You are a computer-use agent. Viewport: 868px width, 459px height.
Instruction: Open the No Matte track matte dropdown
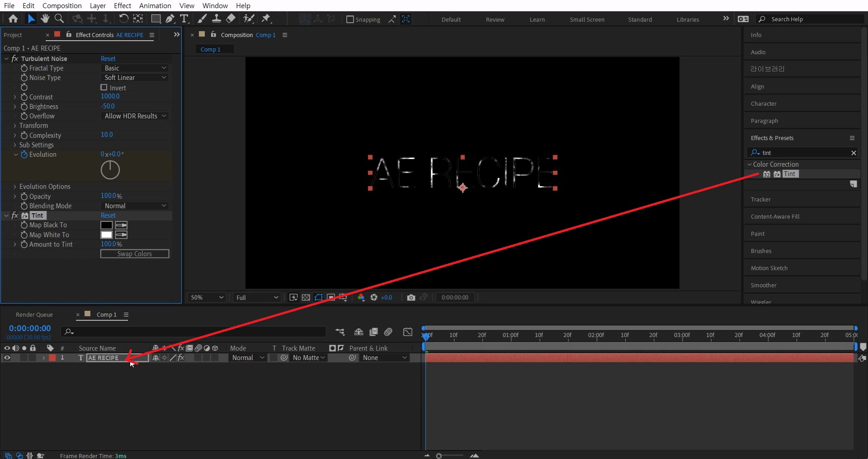click(308, 358)
